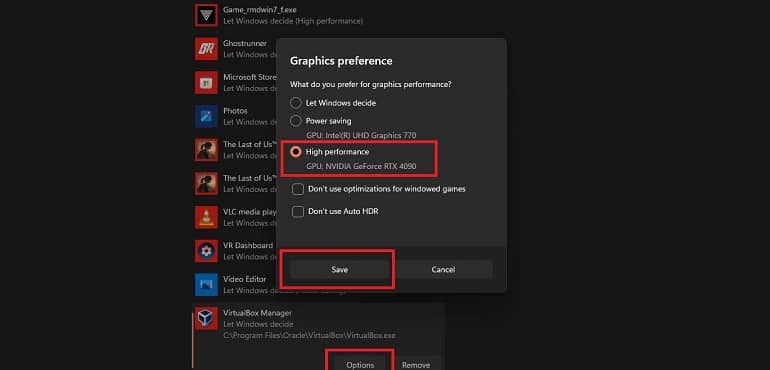This screenshot has height=370, width=770.
Task: Tick the Don't use Auto HDR checkbox
Action: click(298, 211)
